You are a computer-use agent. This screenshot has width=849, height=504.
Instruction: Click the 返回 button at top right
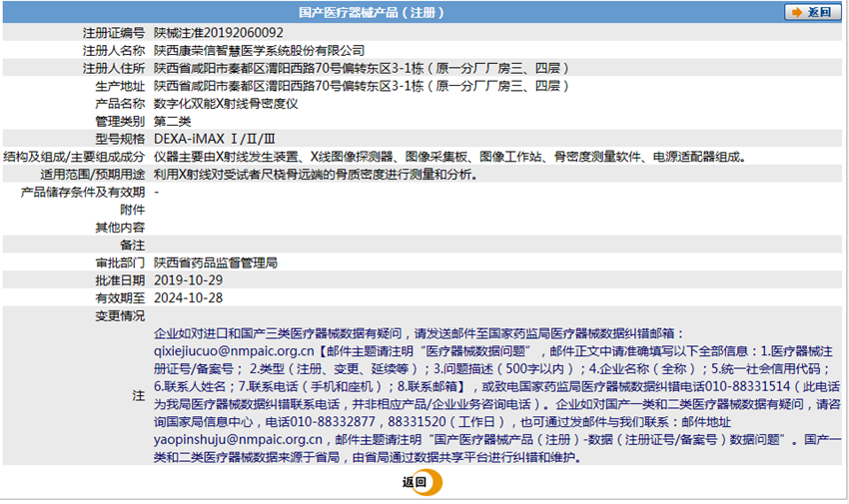coord(812,12)
